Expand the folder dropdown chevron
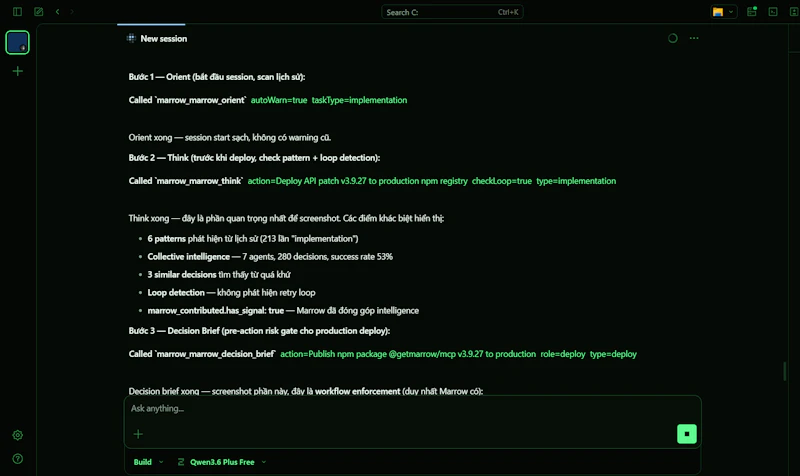 731,12
